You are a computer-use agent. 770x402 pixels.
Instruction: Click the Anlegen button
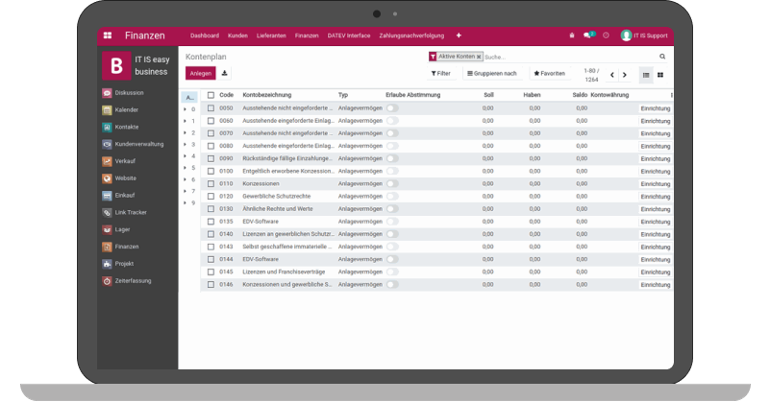tap(200, 73)
